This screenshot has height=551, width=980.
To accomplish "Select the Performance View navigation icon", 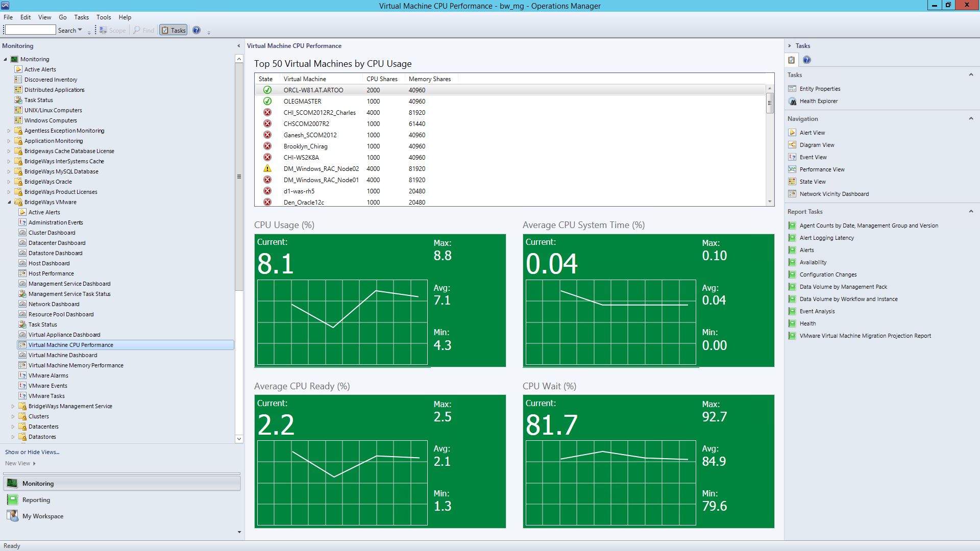I will point(793,169).
